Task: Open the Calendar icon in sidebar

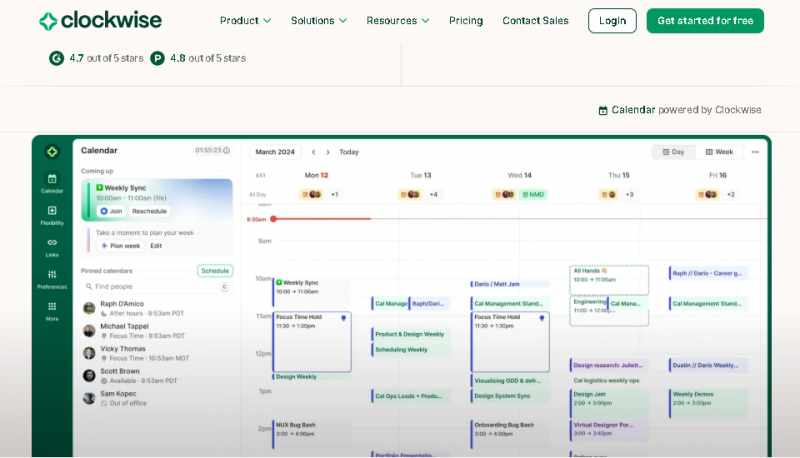Action: coord(52,179)
